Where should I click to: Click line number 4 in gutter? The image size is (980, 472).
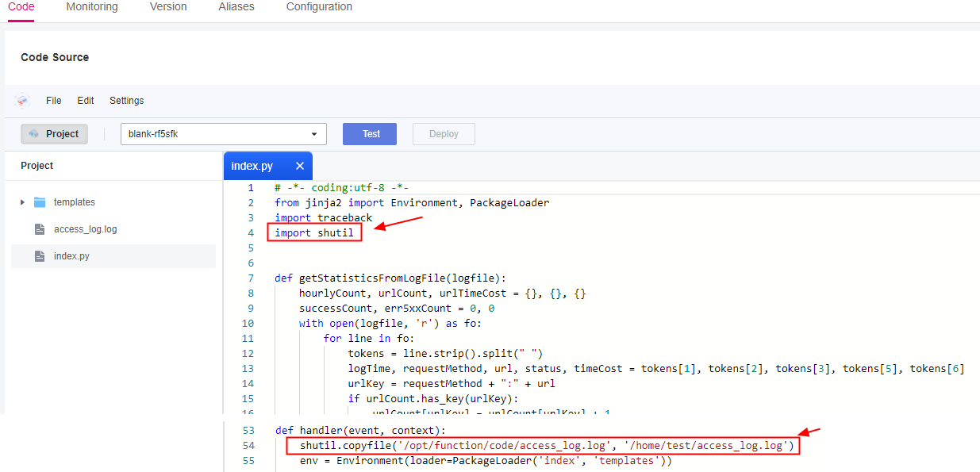pos(250,232)
